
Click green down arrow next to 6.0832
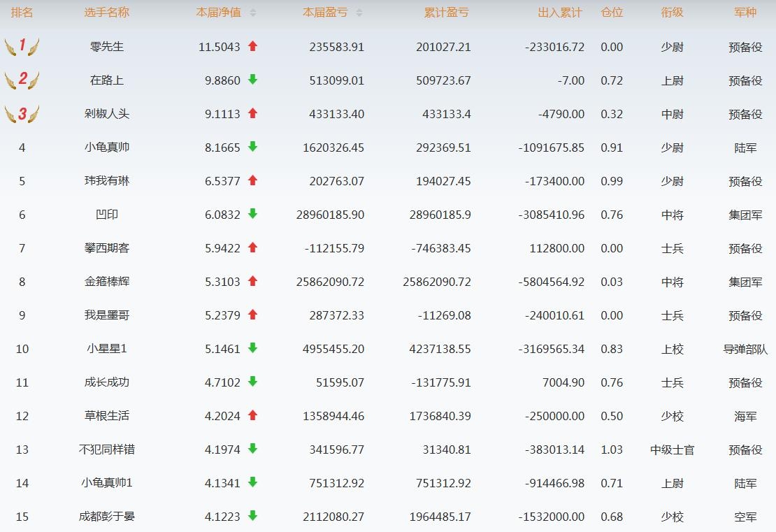(x=253, y=214)
